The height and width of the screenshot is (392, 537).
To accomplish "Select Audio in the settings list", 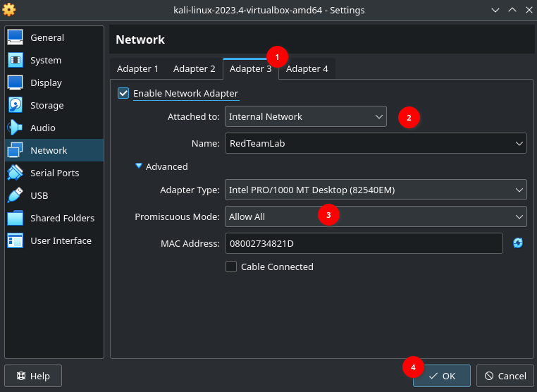I will pos(54,128).
